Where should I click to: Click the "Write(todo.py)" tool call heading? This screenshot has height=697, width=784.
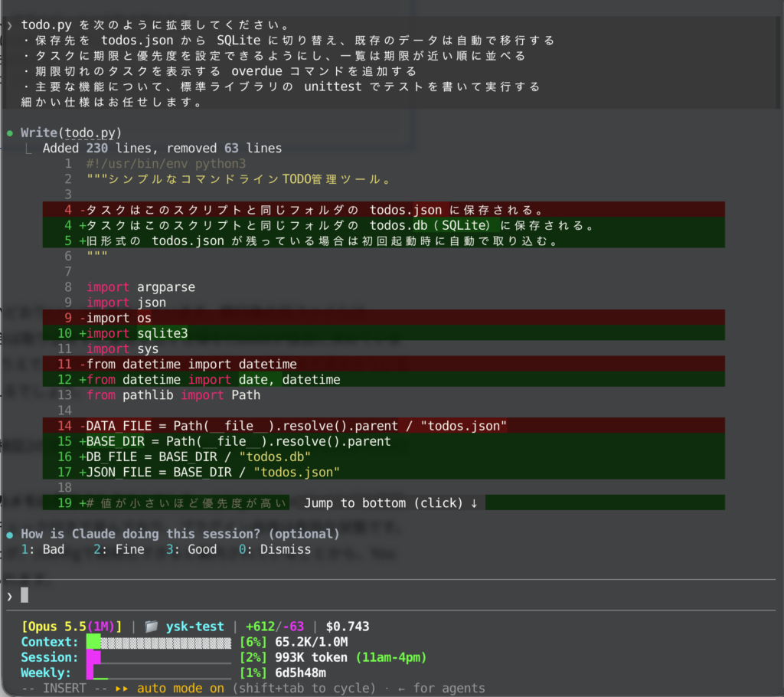point(71,133)
